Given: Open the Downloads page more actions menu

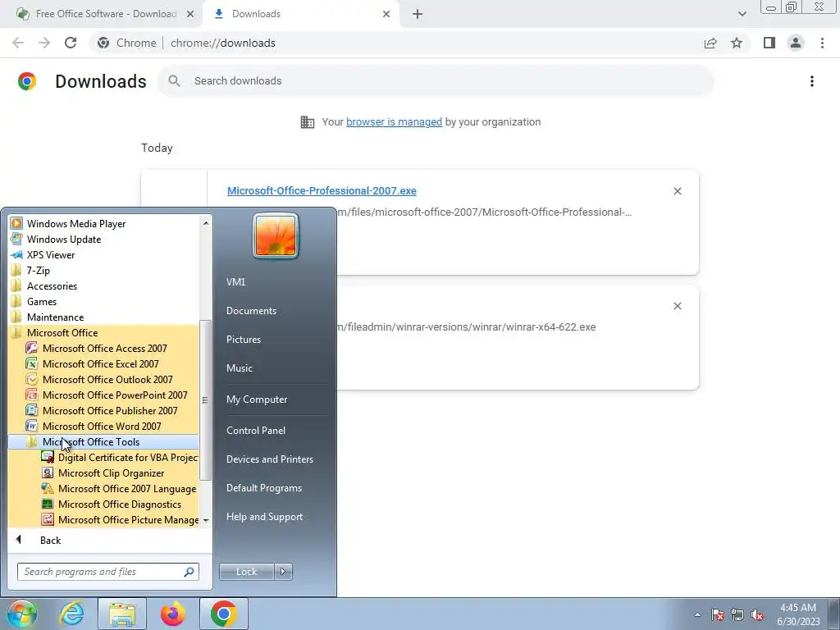Looking at the screenshot, I should (812, 81).
